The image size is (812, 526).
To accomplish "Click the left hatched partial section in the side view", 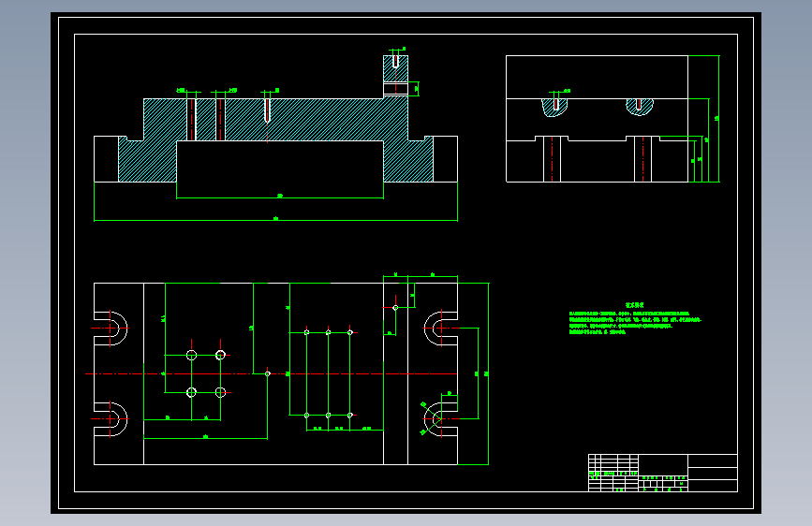I will coord(554,108).
